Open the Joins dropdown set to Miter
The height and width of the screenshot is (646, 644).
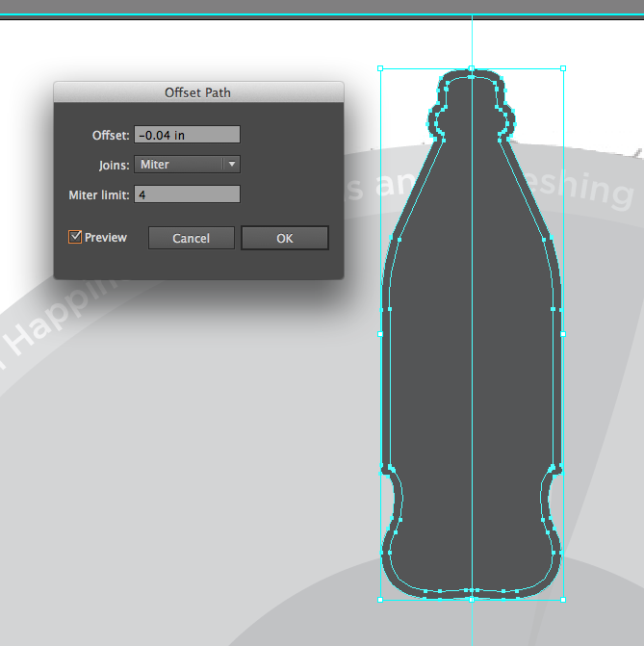[x=187, y=165]
